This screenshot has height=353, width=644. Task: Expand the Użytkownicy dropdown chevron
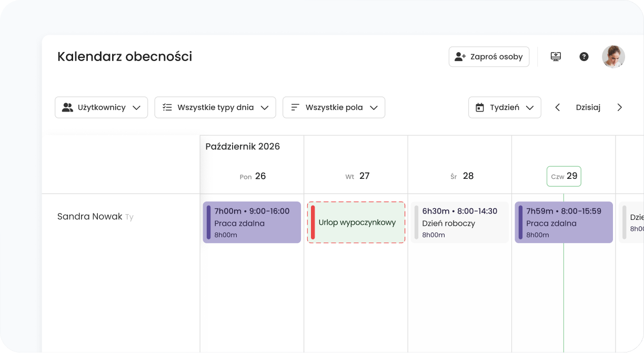pos(137,108)
